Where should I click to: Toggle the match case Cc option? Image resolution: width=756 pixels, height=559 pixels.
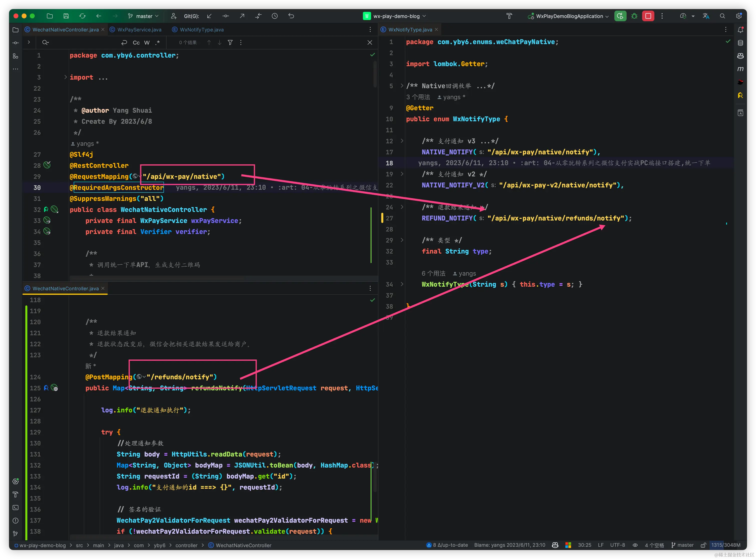click(136, 43)
